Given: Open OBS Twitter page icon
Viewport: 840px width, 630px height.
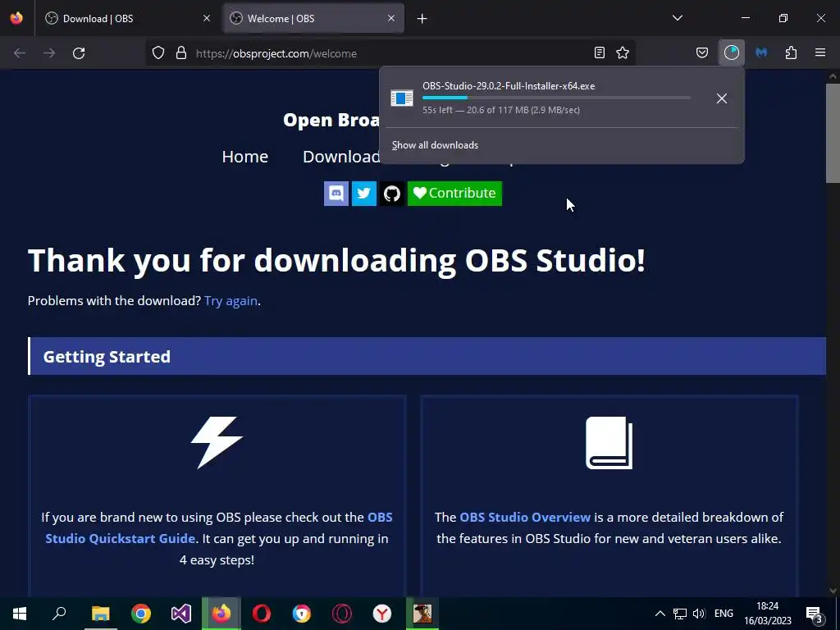Looking at the screenshot, I should [x=364, y=194].
